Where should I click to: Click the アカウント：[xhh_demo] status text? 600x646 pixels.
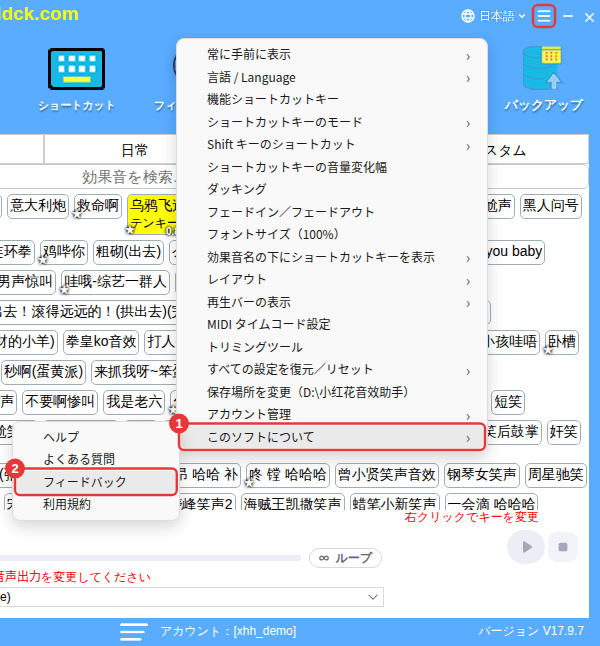pos(228,631)
